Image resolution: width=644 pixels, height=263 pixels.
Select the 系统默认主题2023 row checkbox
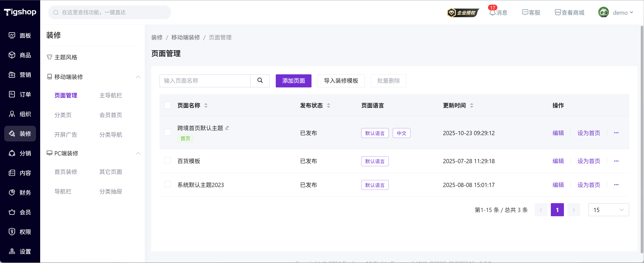167,184
